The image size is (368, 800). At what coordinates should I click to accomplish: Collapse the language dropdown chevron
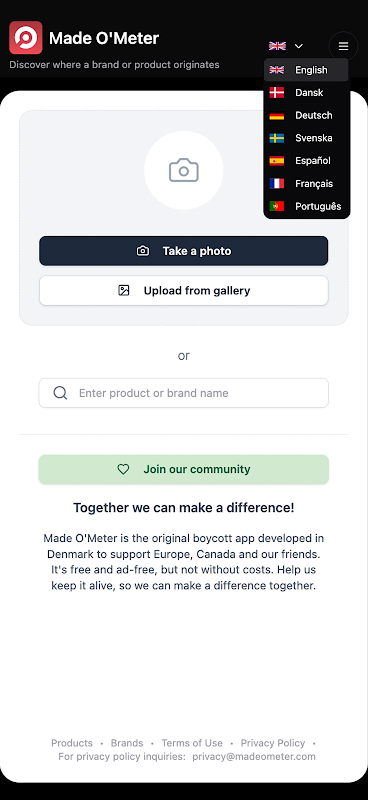click(x=299, y=46)
